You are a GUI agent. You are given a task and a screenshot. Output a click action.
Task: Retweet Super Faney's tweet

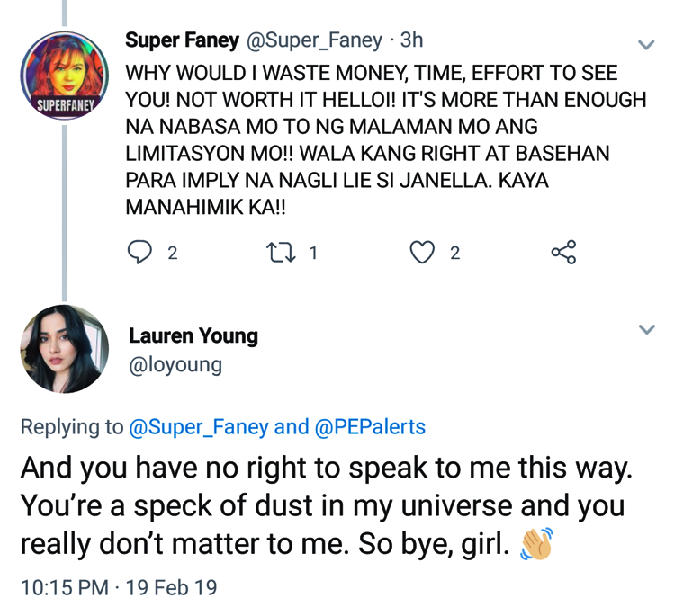(x=282, y=253)
